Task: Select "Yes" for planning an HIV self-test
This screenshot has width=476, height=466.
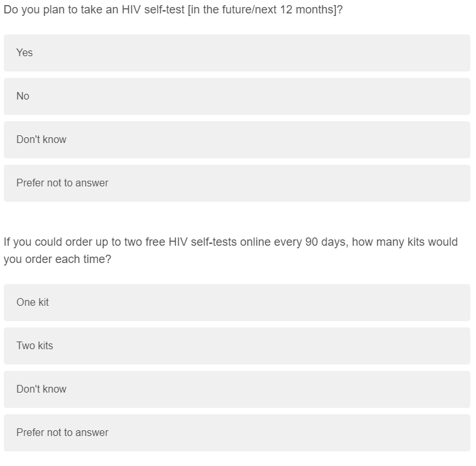Action: pos(236,53)
